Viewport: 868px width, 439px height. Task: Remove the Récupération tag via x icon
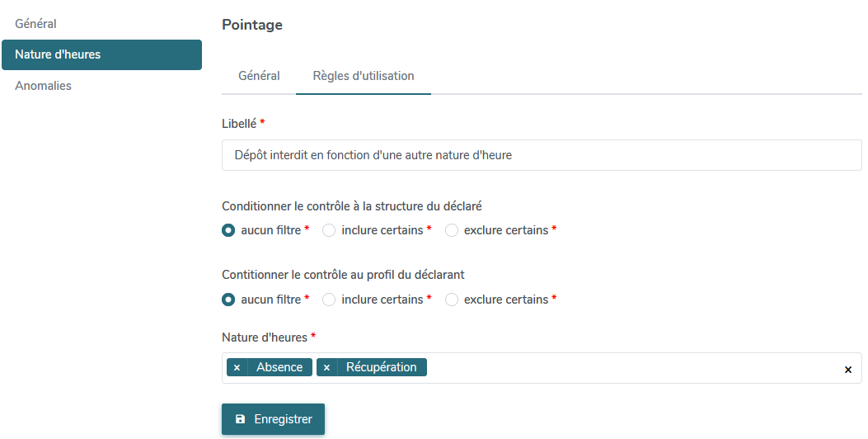click(x=326, y=367)
